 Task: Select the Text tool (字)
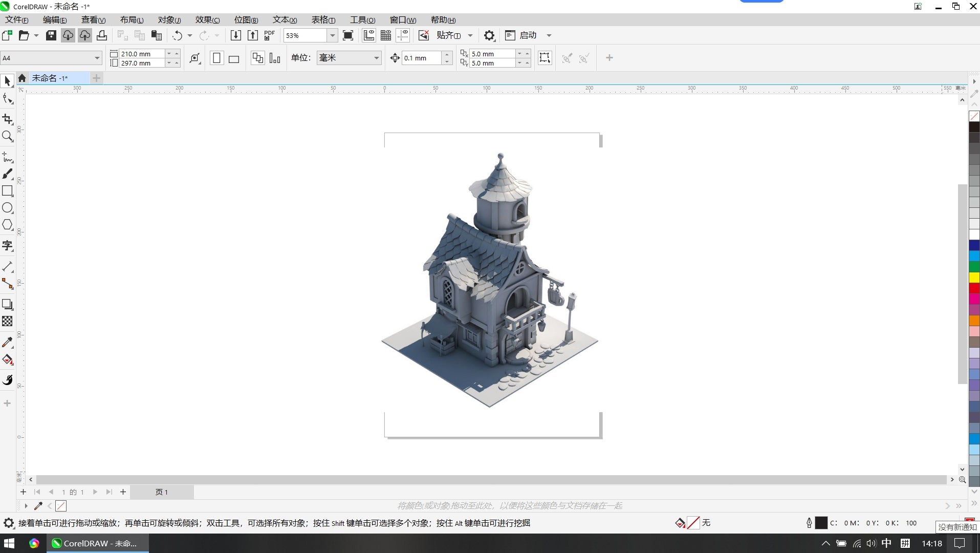click(7, 246)
